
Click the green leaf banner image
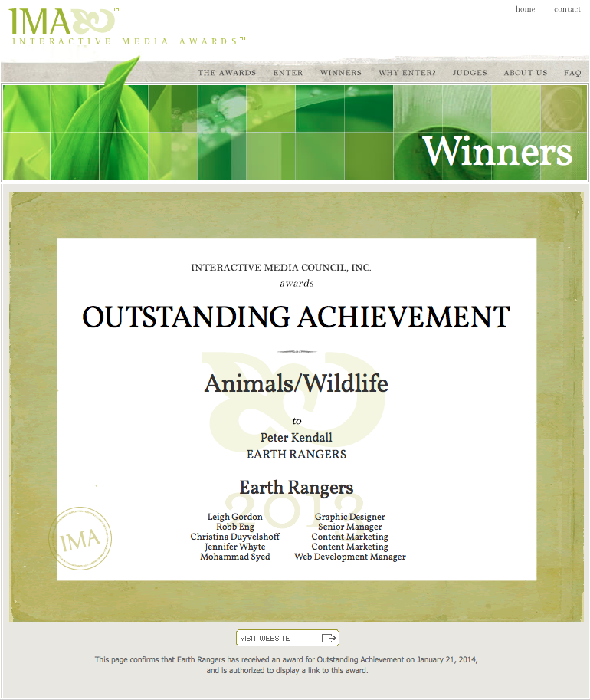click(x=295, y=133)
